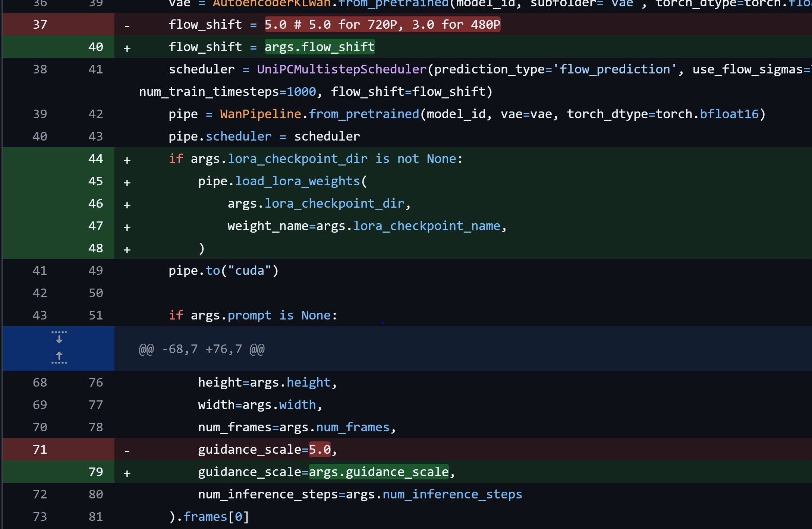Click hunk header text @@ -68,7 +76,7 @@

(202, 349)
